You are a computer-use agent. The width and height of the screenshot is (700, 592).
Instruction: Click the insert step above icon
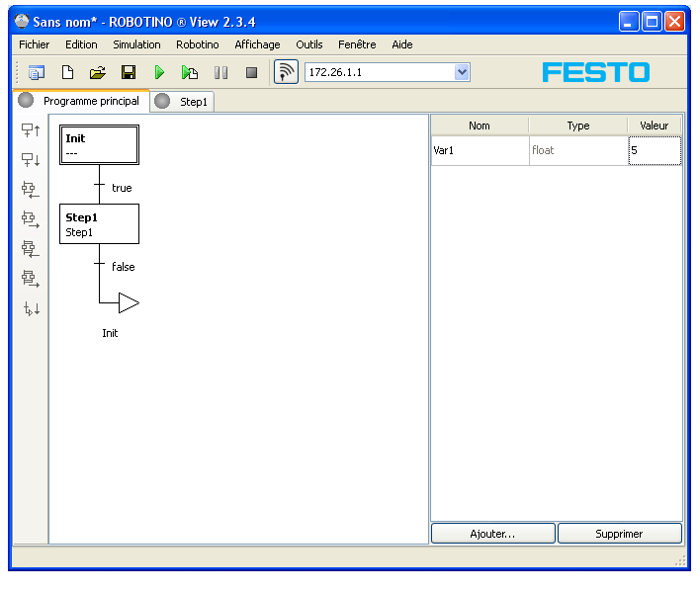click(x=31, y=130)
